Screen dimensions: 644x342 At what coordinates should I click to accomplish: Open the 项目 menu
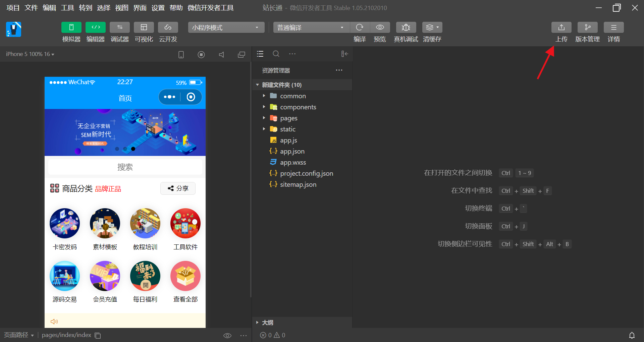tap(13, 8)
